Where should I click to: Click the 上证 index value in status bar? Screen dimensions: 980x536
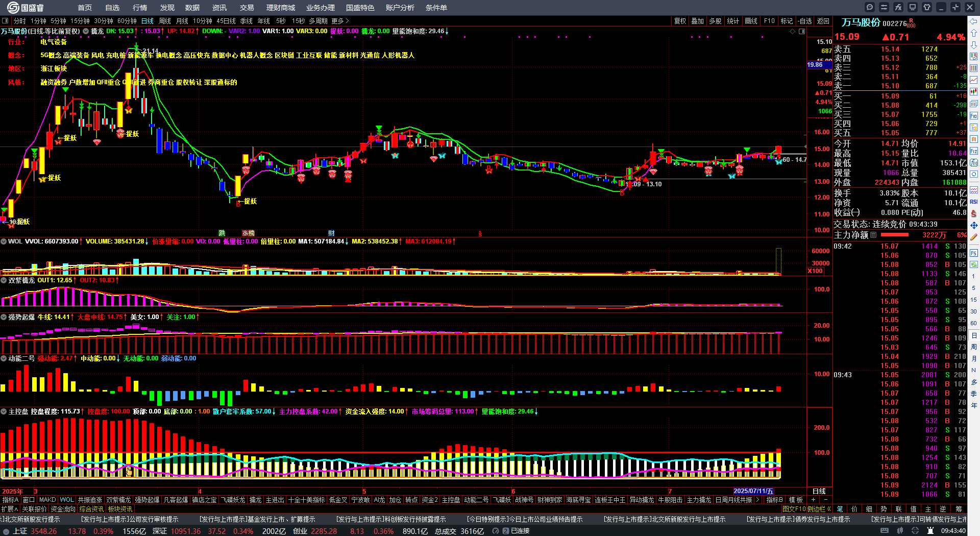(44, 531)
